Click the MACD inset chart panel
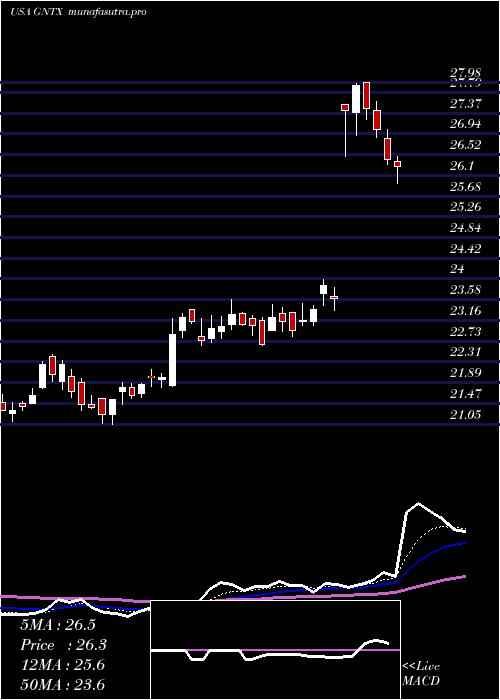 click(x=275, y=650)
